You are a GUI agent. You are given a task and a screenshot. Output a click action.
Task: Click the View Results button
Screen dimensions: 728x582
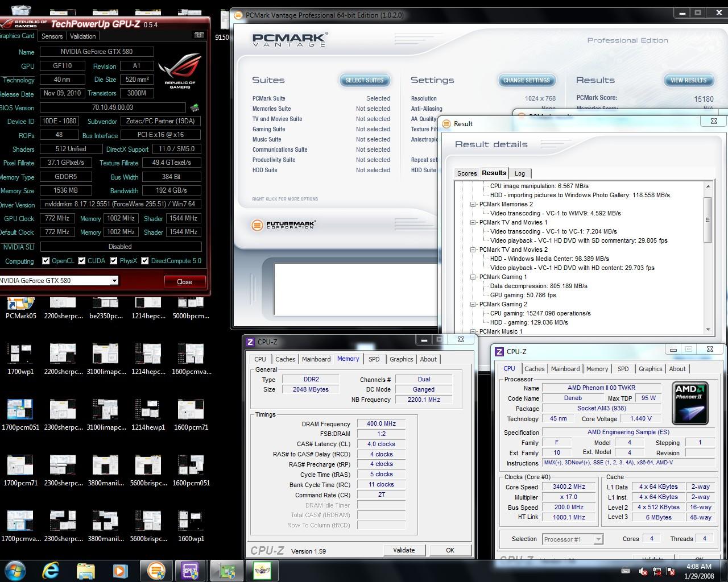tap(689, 80)
